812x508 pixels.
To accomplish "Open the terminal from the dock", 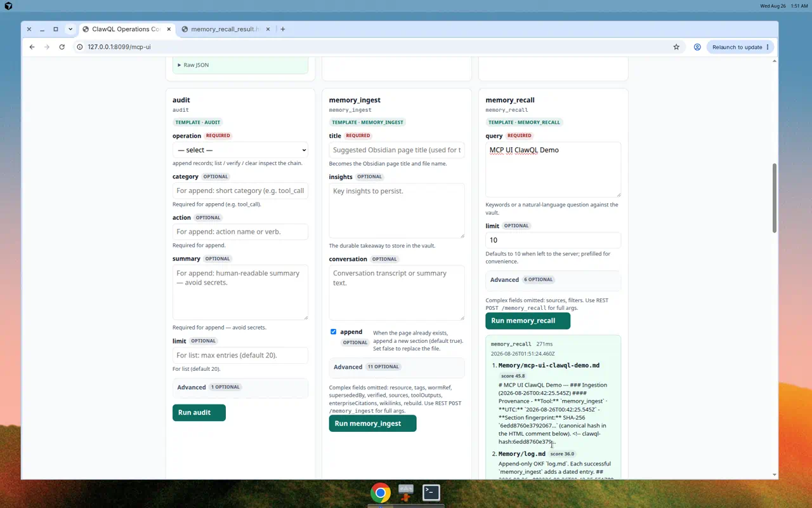I will [x=431, y=492].
